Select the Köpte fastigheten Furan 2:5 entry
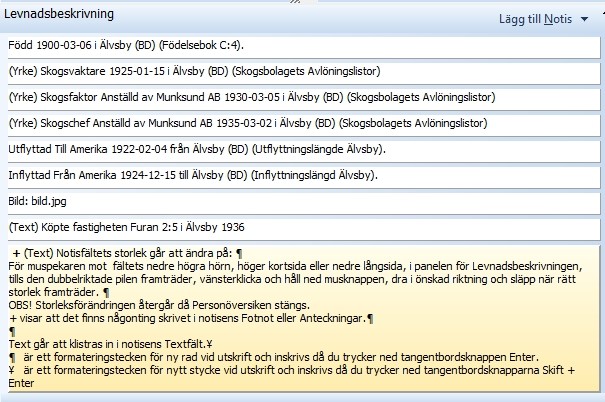The image size is (605, 402). tap(304, 229)
